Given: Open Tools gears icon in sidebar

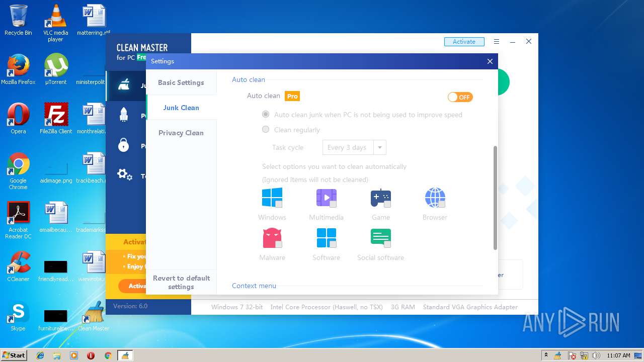Looking at the screenshot, I should [x=124, y=175].
